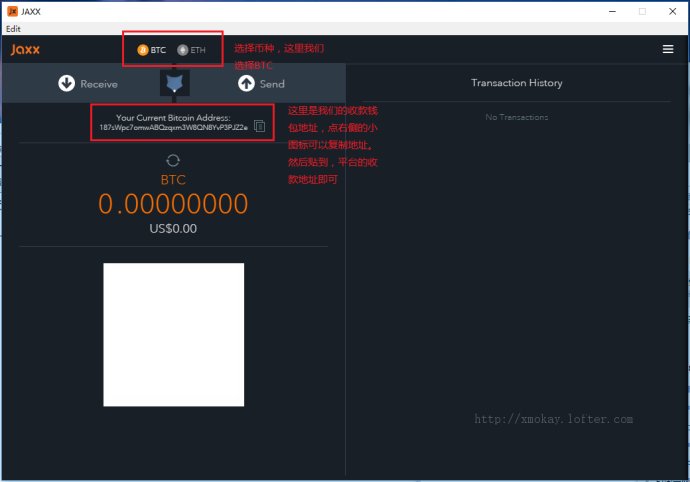Close the JAXX window
The image size is (690, 482).
pyautogui.click(x=672, y=11)
